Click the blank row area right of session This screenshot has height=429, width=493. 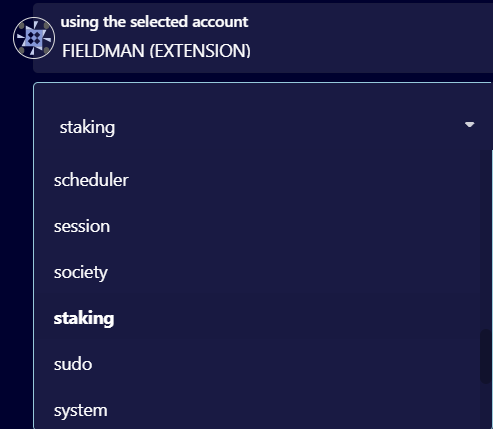pyautogui.click(x=293, y=226)
